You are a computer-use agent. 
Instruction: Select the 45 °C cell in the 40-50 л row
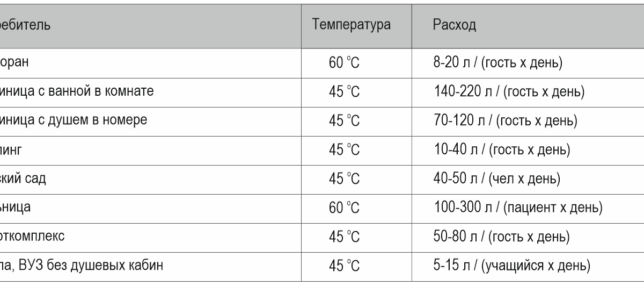click(344, 179)
